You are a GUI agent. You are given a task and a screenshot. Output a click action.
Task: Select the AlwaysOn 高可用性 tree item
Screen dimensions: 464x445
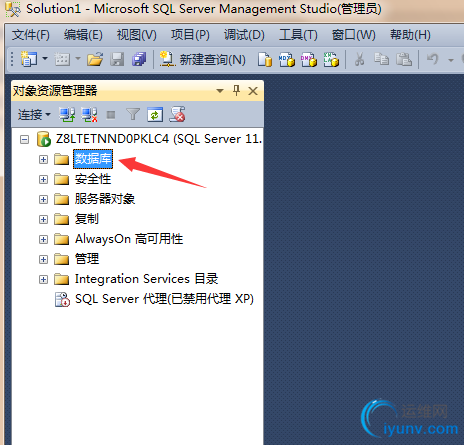pyautogui.click(x=129, y=239)
